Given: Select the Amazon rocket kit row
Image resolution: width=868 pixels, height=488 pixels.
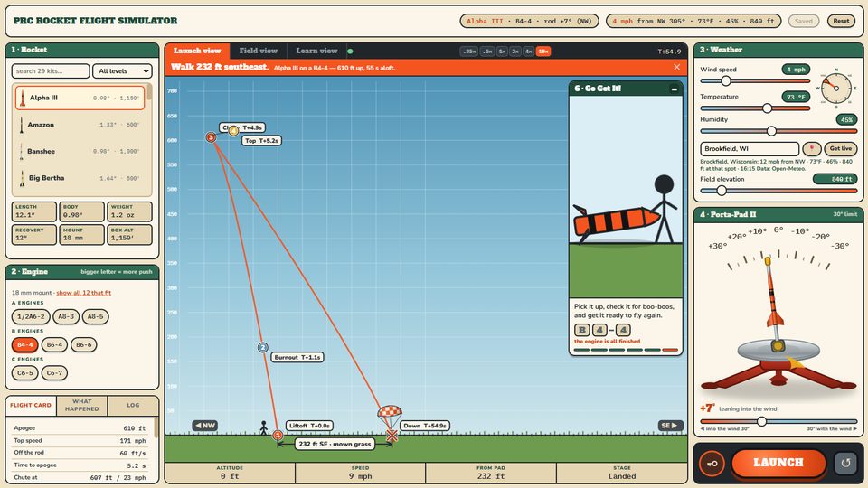Looking at the screenshot, I should pyautogui.click(x=80, y=125).
